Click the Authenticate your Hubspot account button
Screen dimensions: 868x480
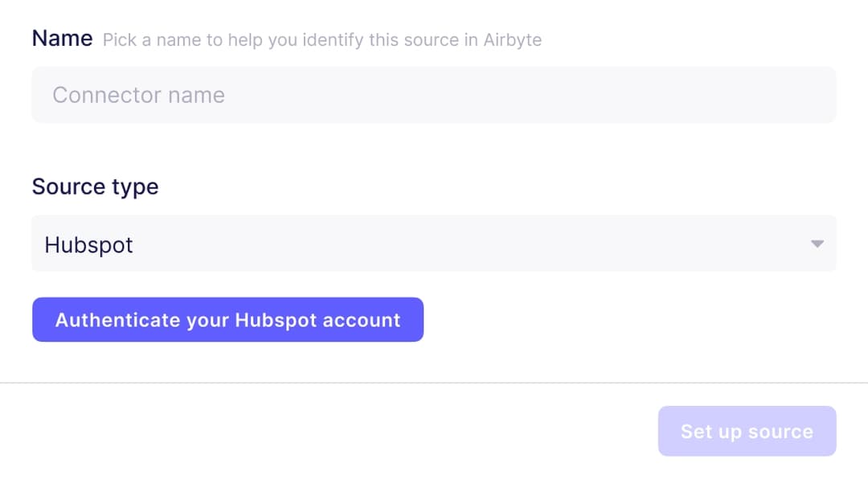click(227, 319)
